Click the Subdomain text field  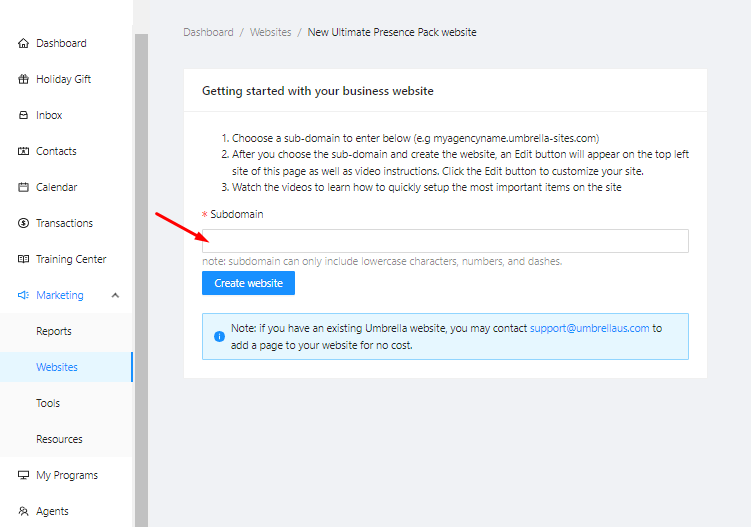click(x=445, y=241)
